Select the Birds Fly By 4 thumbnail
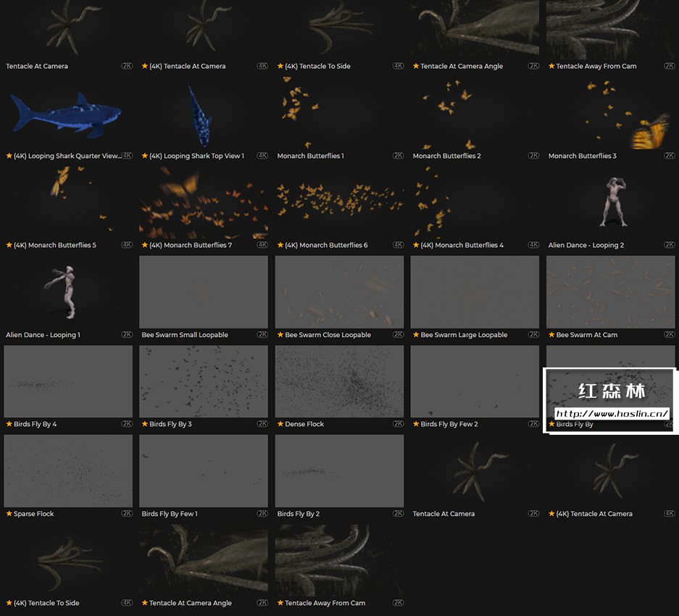Screen dimensions: 679x616 coord(68,382)
